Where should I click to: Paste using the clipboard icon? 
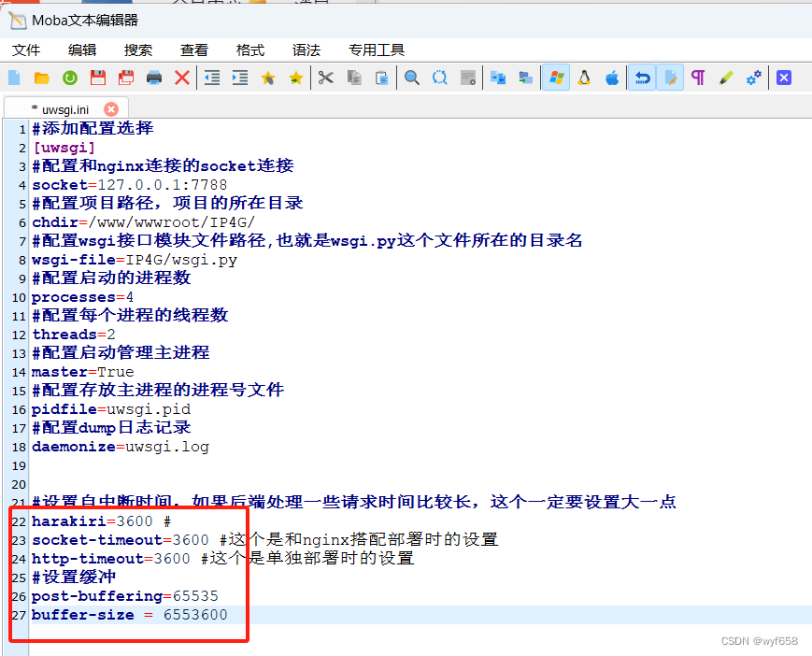[x=381, y=78]
